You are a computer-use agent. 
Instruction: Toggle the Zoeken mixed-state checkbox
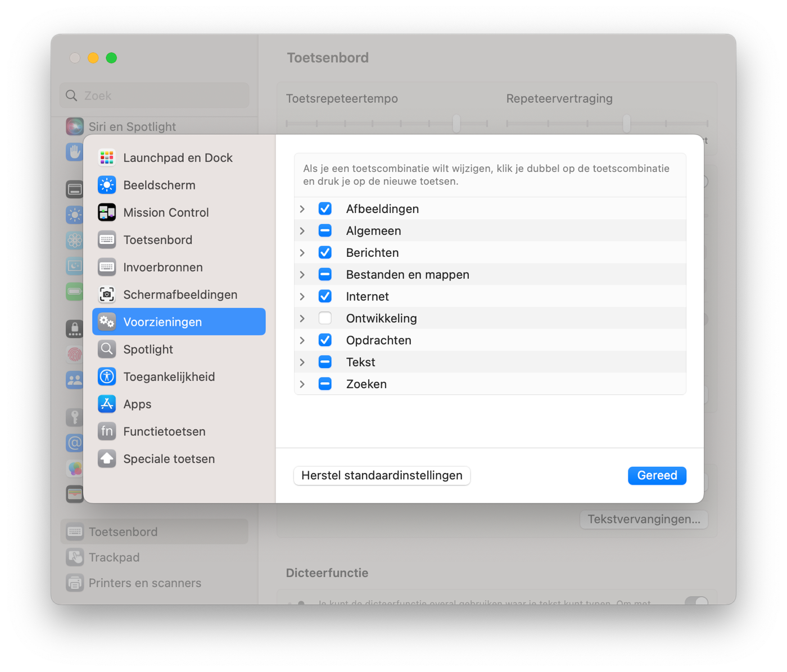pyautogui.click(x=325, y=384)
